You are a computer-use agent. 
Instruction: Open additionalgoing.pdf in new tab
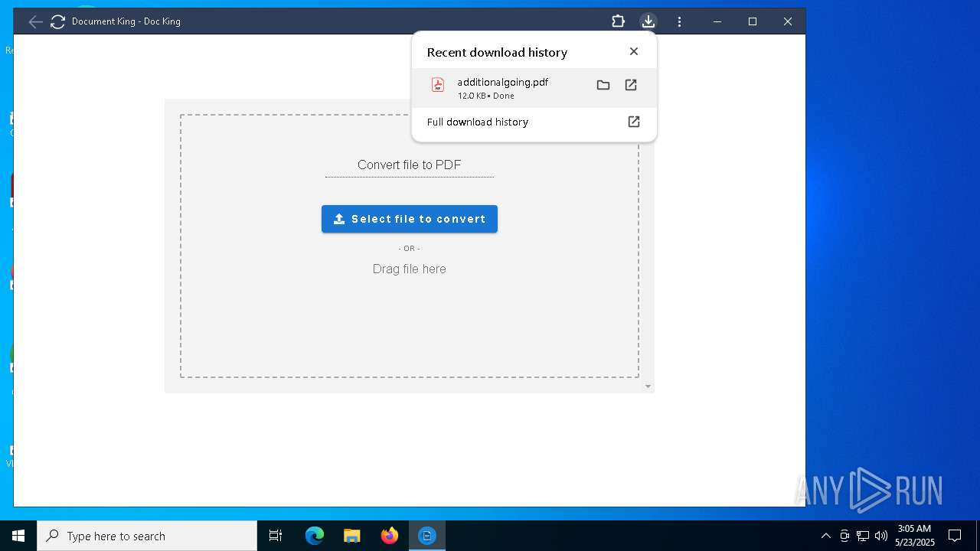pos(631,85)
